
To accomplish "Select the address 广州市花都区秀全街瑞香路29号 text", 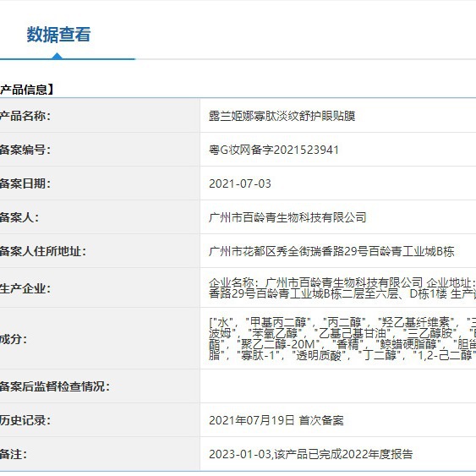I will point(331,251).
